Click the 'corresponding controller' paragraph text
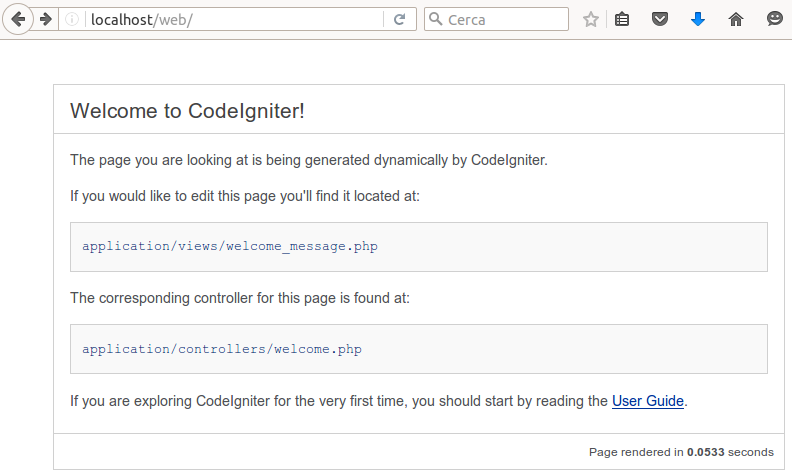The image size is (792, 474). [x=240, y=298]
